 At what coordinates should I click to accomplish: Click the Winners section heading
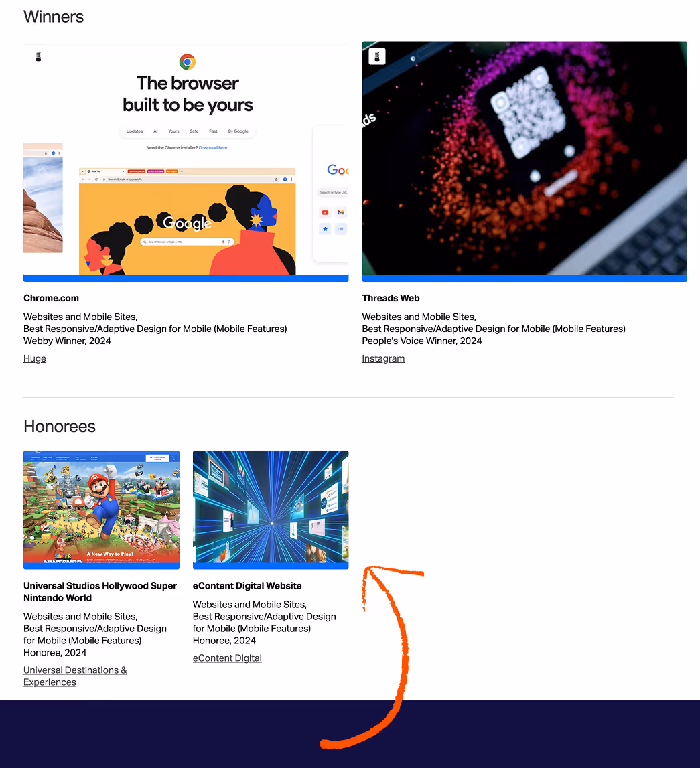click(x=54, y=17)
